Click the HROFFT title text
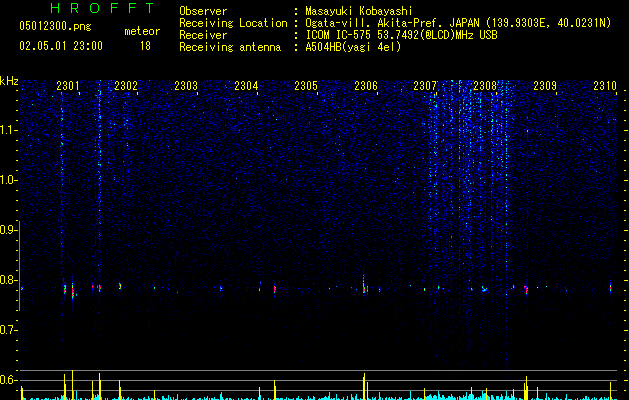629x400 pixels. (x=102, y=8)
